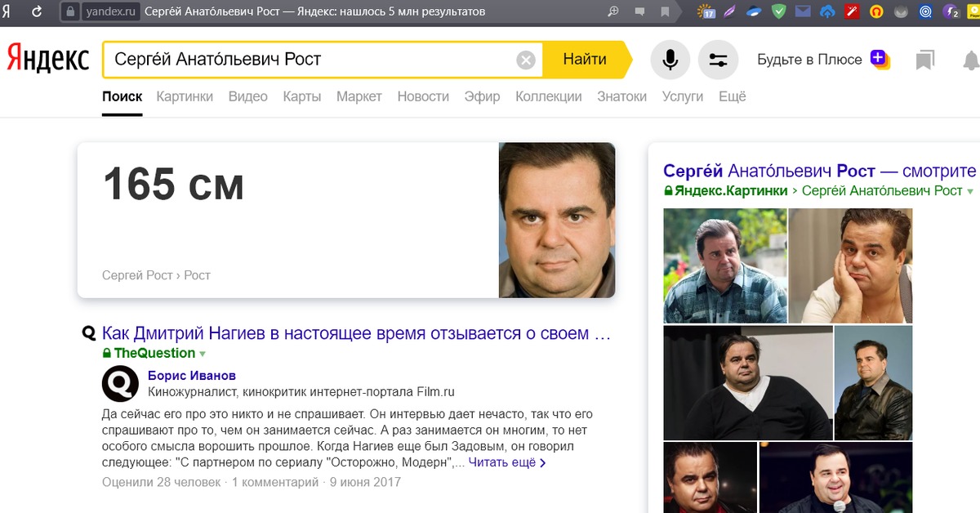Open Yandex collections bookmark icon
This screenshot has width=980, height=513.
(x=924, y=60)
